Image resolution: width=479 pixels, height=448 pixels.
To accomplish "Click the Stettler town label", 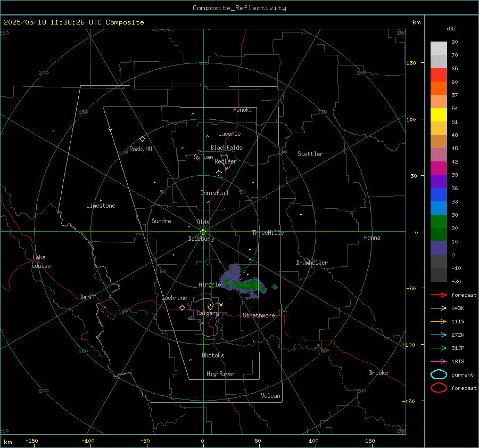I will (310, 154).
